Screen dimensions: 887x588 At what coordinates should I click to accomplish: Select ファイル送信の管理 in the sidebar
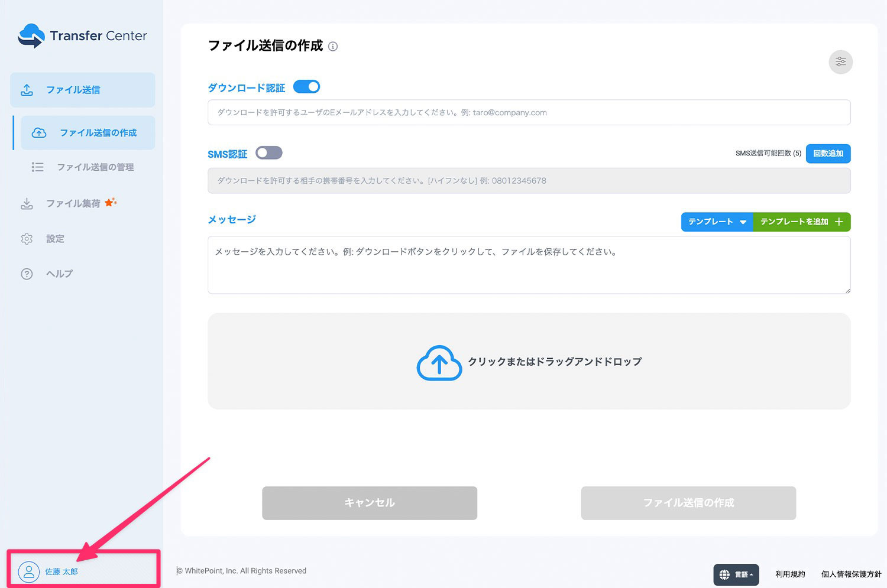[96, 167]
